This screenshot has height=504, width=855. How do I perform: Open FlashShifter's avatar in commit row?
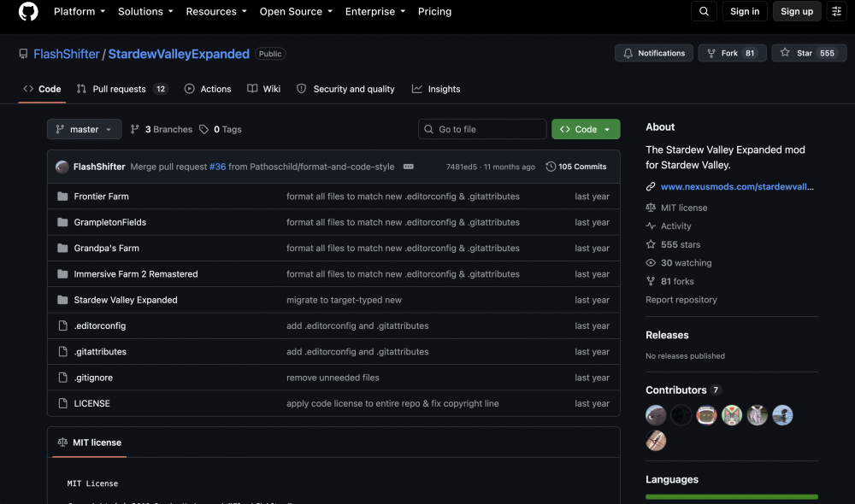click(x=62, y=167)
